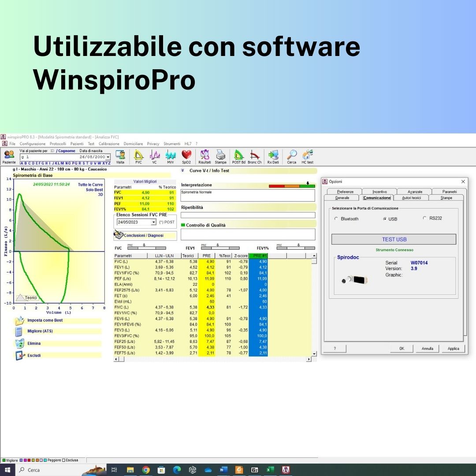This screenshot has width=476, height=476.
Task: Toggle the Teorici curve overlay button
Action: click(27, 297)
